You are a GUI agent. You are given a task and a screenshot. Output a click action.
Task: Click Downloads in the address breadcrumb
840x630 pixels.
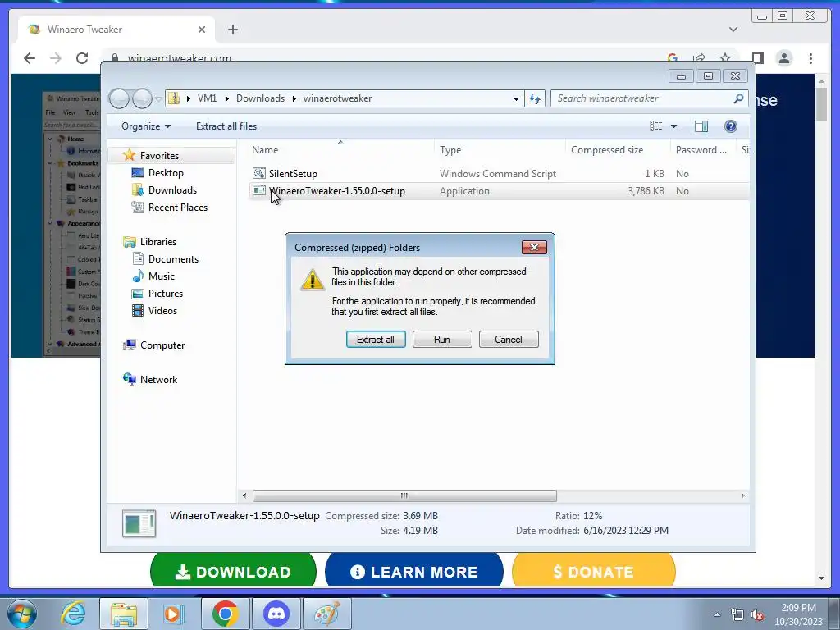pyautogui.click(x=260, y=98)
